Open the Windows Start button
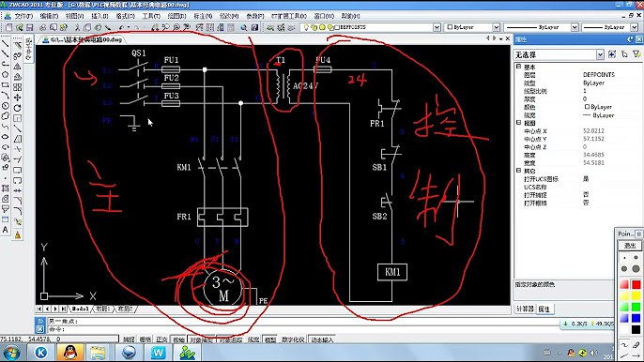The height and width of the screenshot is (362, 644). (11, 353)
